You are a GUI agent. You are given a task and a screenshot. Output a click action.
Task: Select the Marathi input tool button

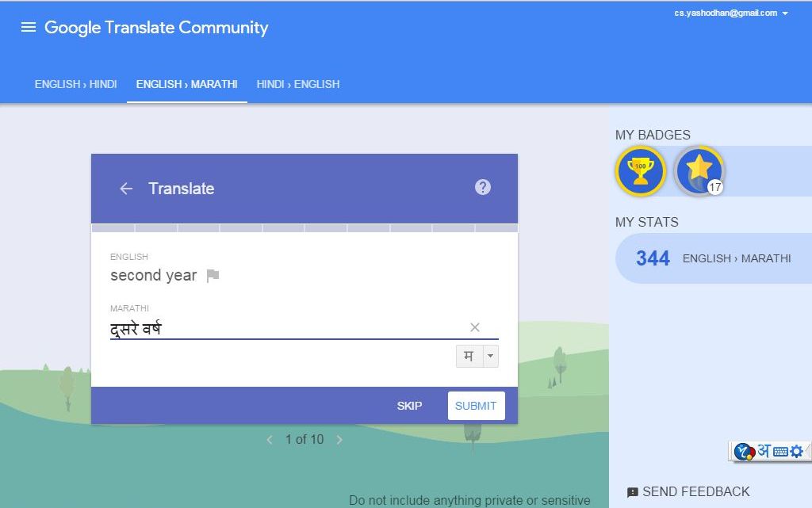point(469,357)
